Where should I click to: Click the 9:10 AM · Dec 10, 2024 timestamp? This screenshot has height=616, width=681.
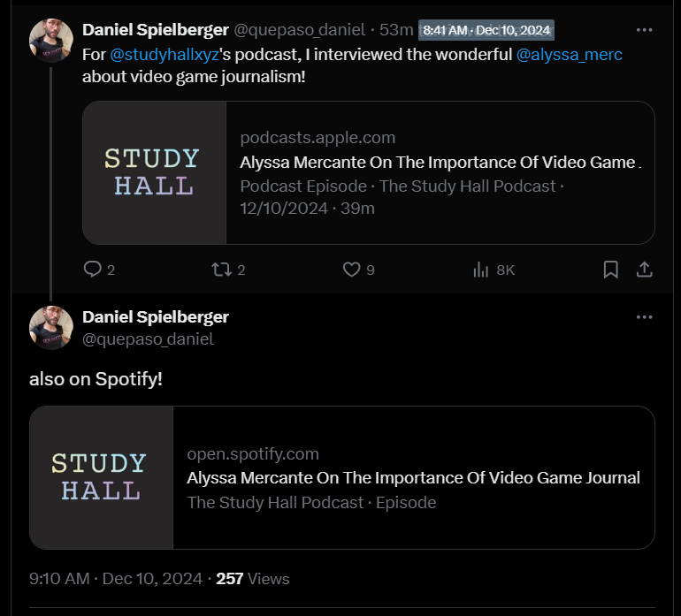tap(116, 579)
